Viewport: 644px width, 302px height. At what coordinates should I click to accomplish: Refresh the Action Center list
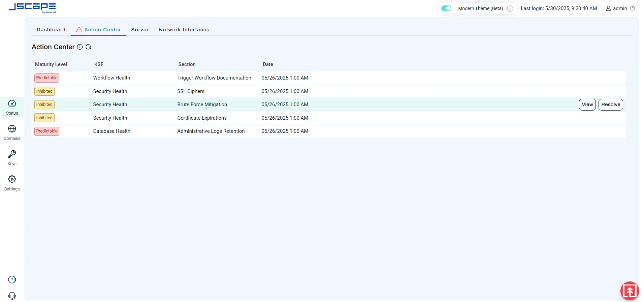88,47
